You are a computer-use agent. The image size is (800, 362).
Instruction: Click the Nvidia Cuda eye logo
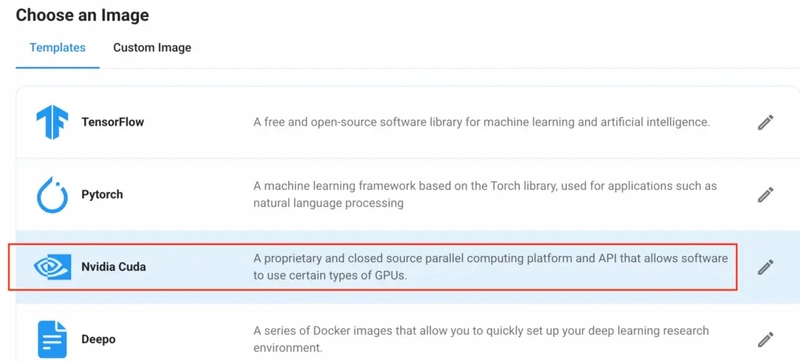(x=52, y=267)
